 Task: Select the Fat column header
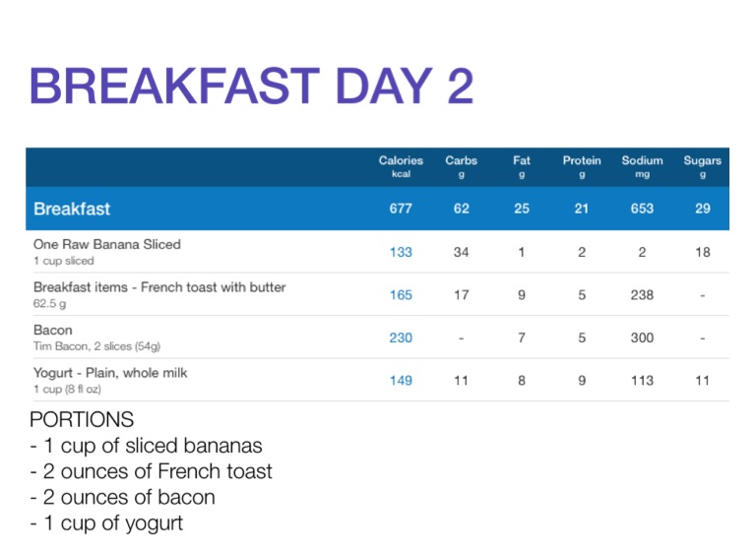[521, 165]
